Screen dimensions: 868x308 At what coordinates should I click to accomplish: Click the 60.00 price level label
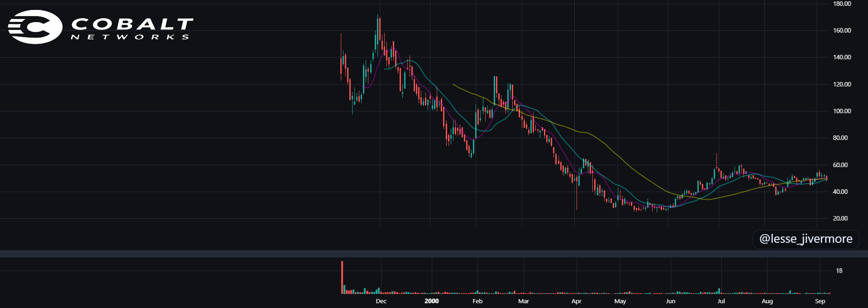(x=840, y=165)
